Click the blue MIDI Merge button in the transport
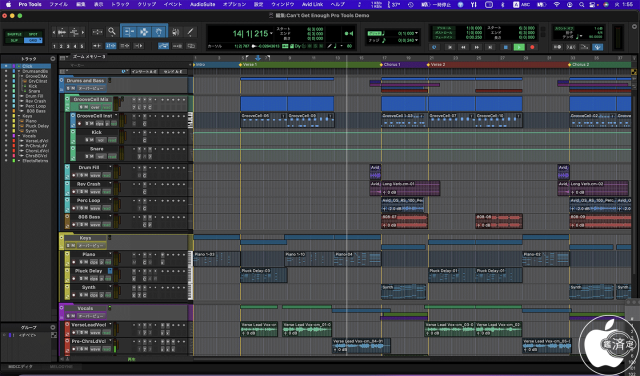This screenshot has height=376, width=640. click(x=598, y=47)
